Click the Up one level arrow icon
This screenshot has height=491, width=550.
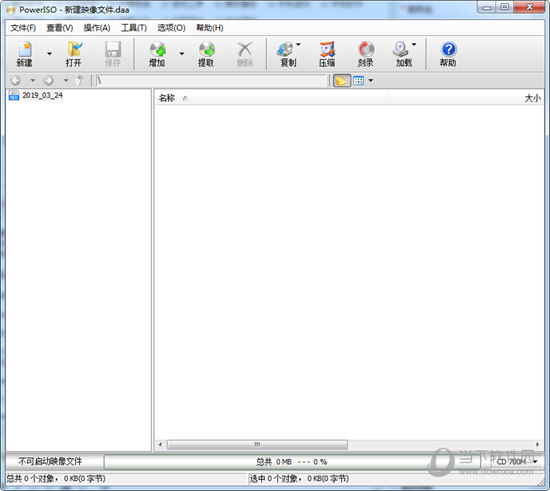tap(80, 81)
